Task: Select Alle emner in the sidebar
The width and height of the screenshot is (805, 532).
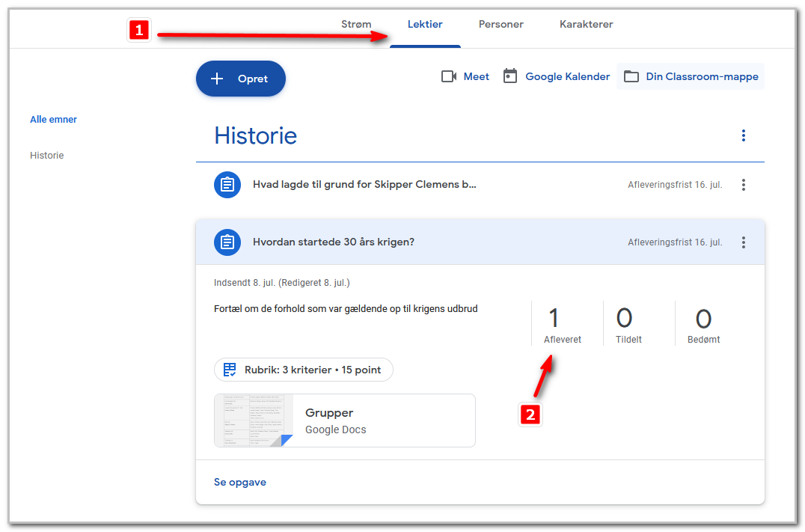Action: point(53,119)
